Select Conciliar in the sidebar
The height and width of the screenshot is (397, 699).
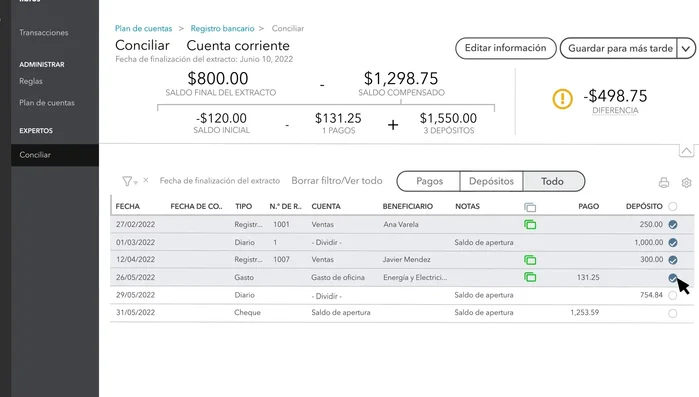(x=55, y=155)
